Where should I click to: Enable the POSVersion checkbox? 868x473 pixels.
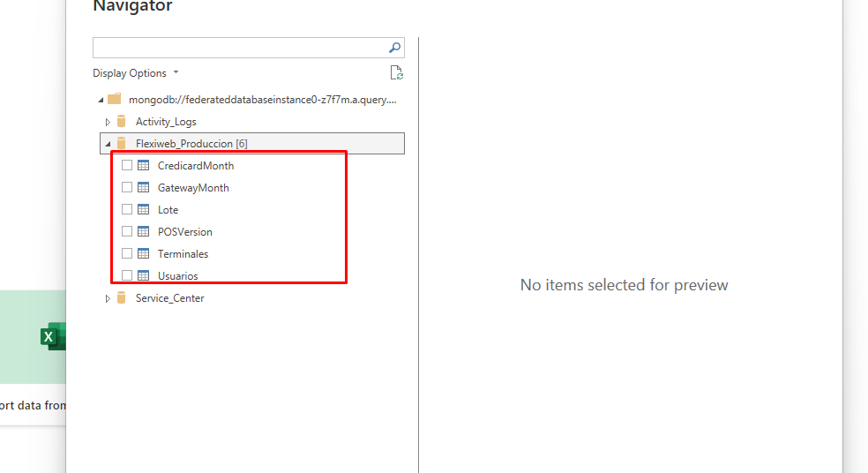[127, 231]
